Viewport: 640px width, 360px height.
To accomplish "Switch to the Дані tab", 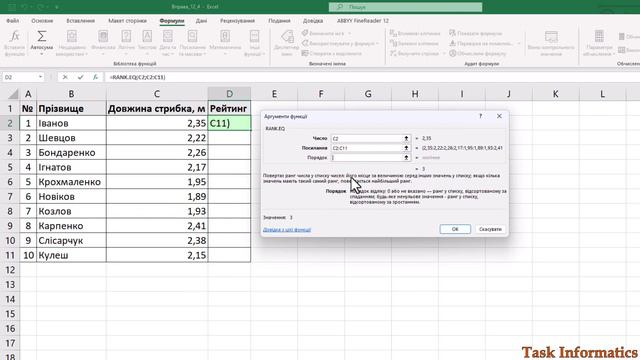I will pos(201,20).
